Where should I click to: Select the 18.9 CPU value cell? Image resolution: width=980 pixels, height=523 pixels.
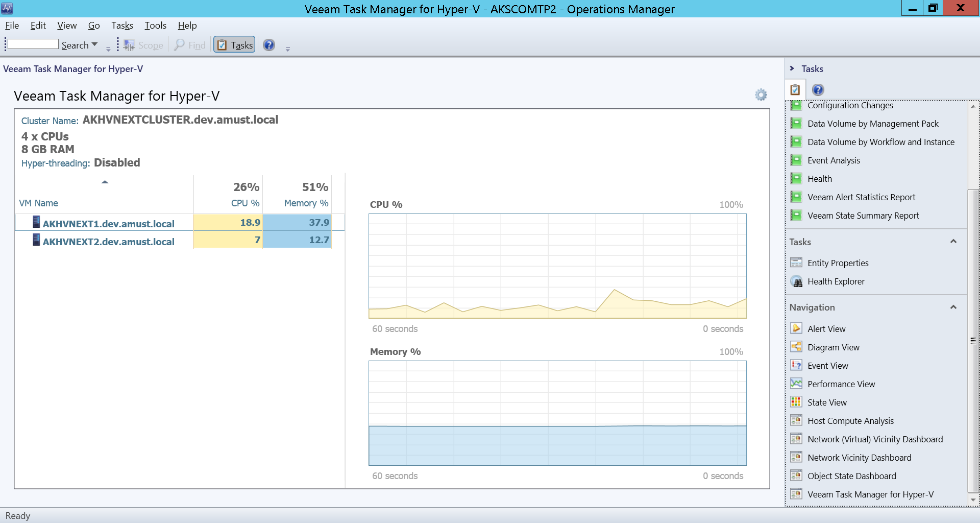point(228,222)
